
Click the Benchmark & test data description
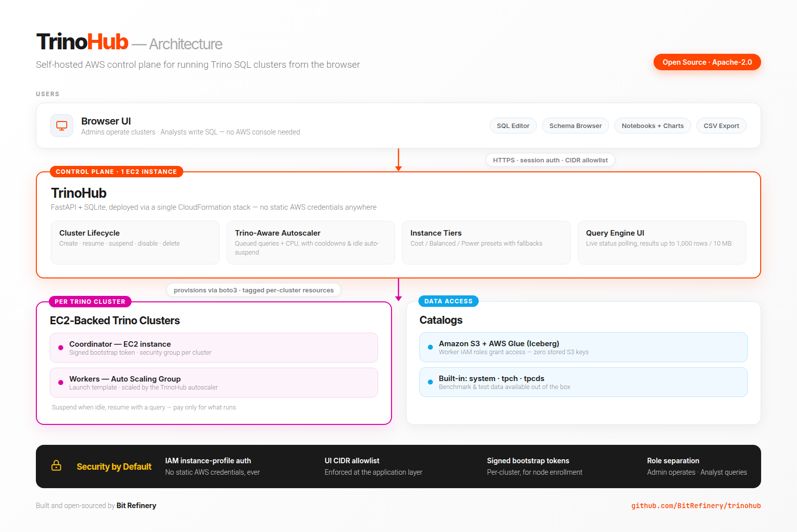tap(505, 387)
